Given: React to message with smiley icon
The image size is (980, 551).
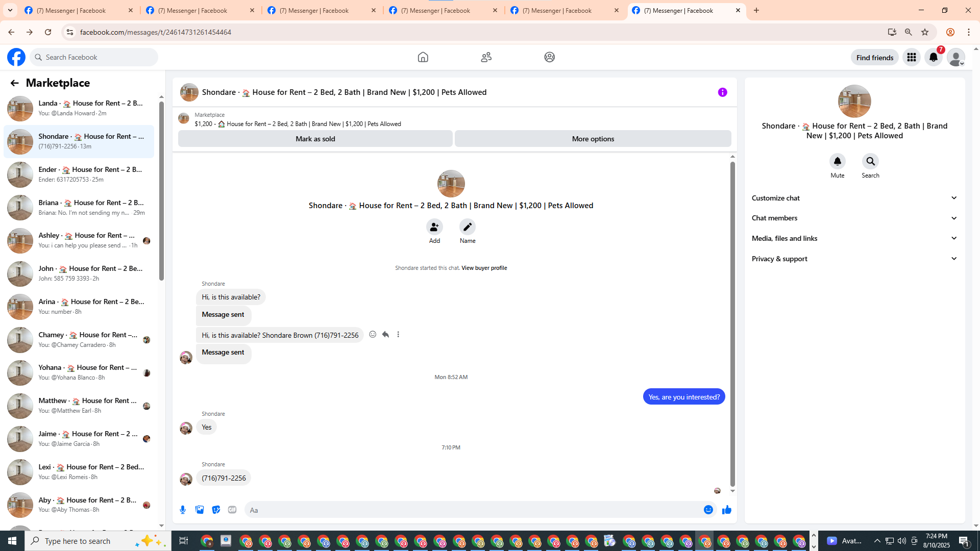Looking at the screenshot, I should 373,335.
